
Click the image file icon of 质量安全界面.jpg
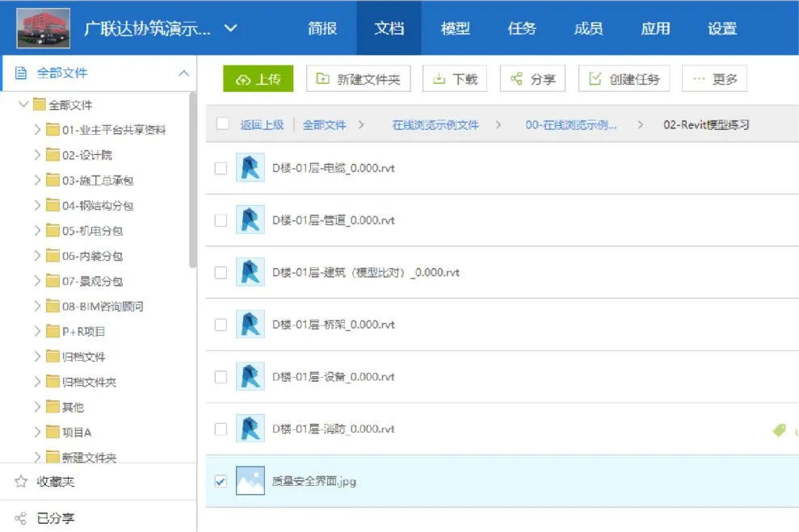point(250,481)
